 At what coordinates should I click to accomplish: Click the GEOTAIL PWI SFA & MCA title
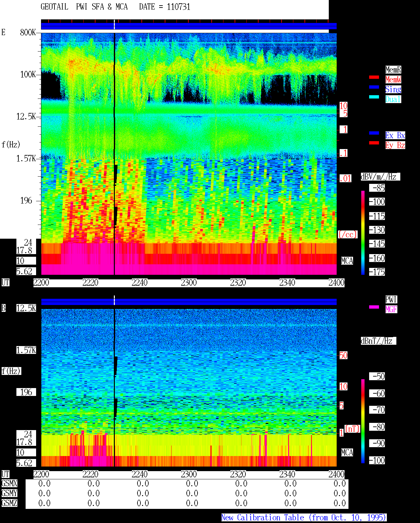click(84, 7)
